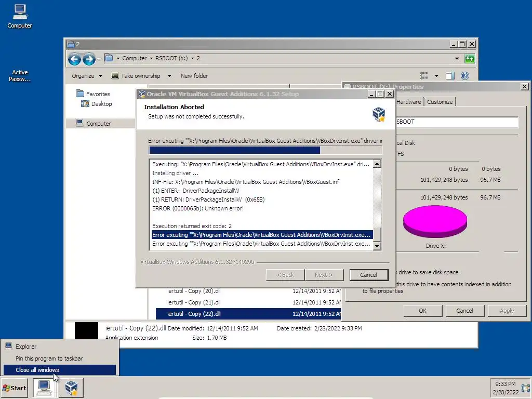Click VirtualBox setup icon on taskbar
Viewport: 532px width, 399px height.
tap(72, 388)
